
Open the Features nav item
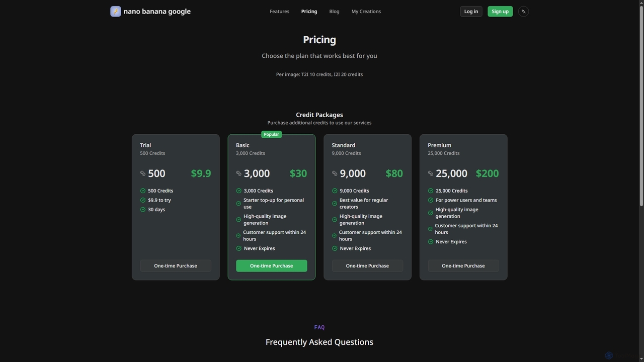coord(279,12)
